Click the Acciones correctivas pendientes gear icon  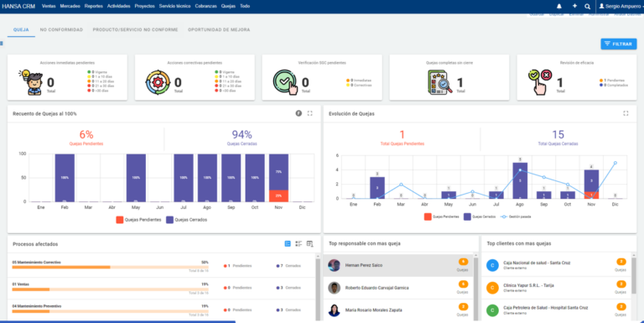pos(158,82)
